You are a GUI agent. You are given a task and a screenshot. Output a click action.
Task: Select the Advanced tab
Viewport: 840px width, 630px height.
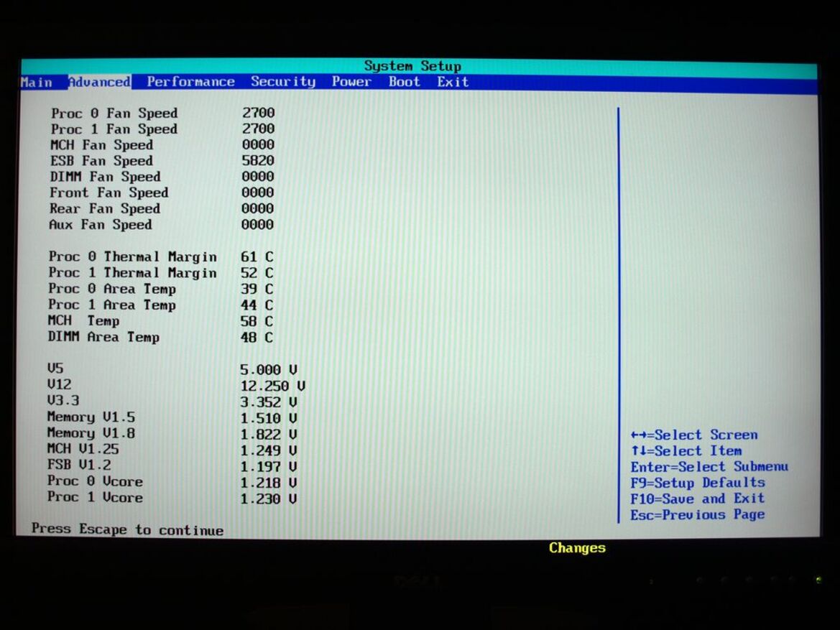pos(100,82)
